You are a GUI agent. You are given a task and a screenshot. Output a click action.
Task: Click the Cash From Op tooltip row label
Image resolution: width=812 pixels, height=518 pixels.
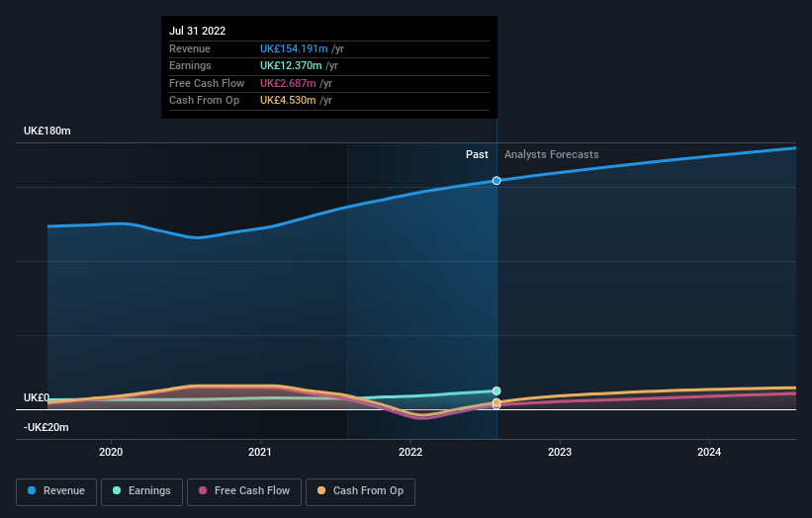[x=204, y=101]
